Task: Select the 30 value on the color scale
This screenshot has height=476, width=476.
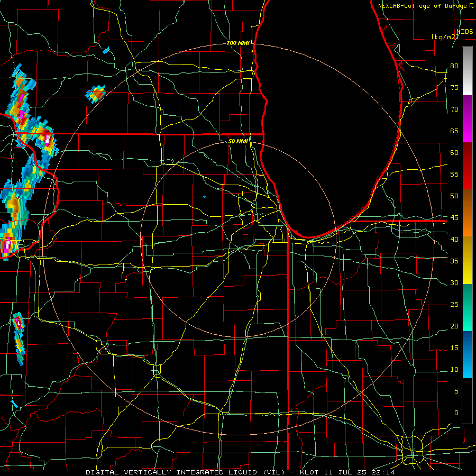Action: click(454, 282)
